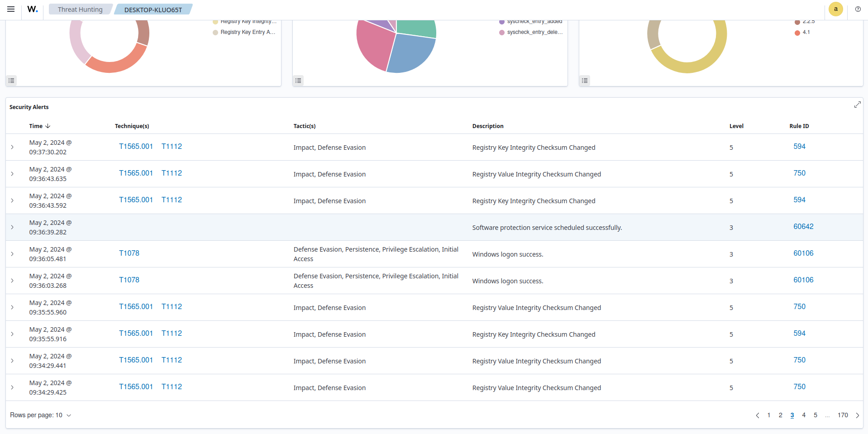
Task: Open the user avatar menu
Action: coord(835,9)
